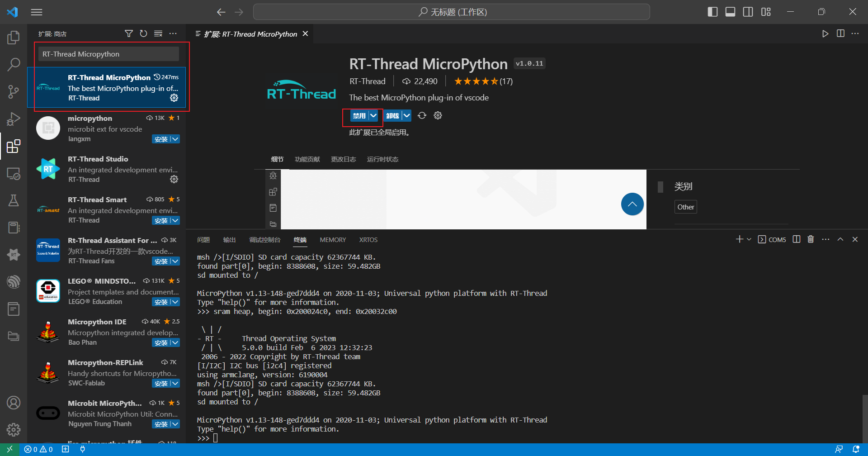This screenshot has width=868, height=456.
Task: Open the Accounts menu icon
Action: coord(14,402)
